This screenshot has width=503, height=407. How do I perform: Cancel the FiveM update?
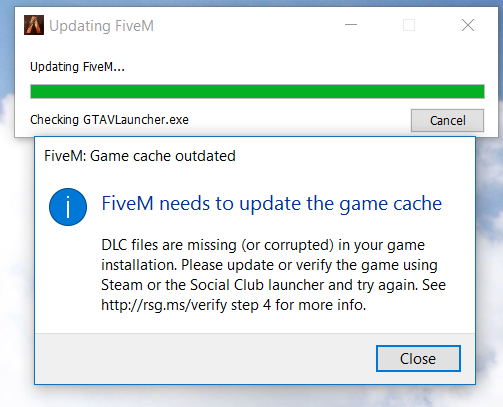coord(447,120)
